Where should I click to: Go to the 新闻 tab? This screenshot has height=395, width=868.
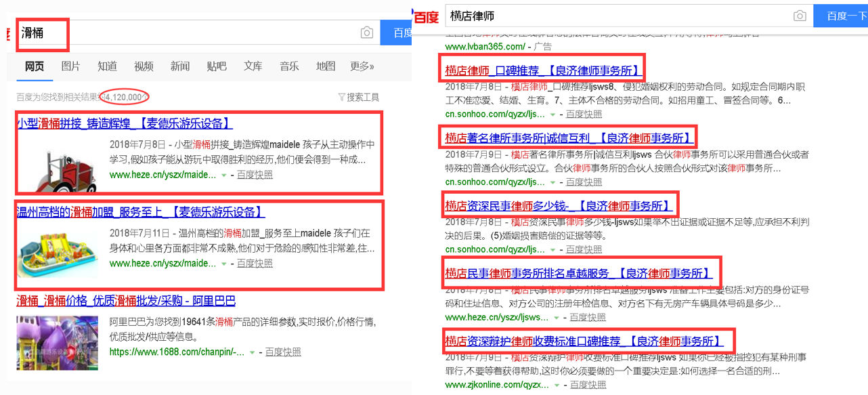coord(180,66)
